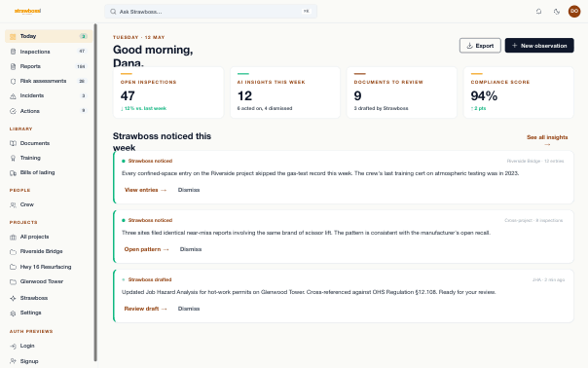Click the '3 drafted by Strawboss' text
This screenshot has height=368, width=588.
pos(381,108)
